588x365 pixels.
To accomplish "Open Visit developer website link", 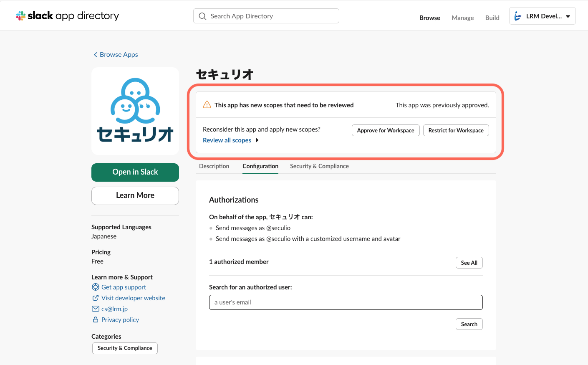I will (x=134, y=298).
